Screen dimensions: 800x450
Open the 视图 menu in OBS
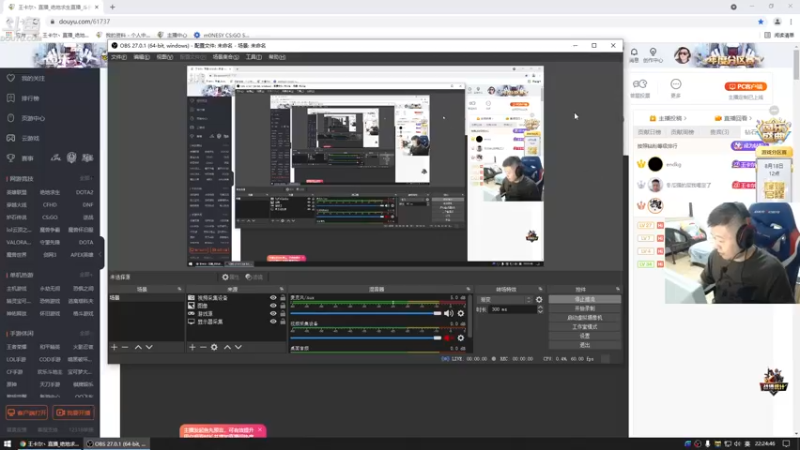point(164,57)
